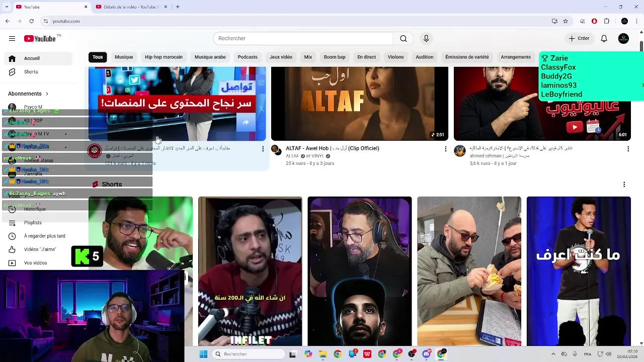Open the Short with the stand-up comedian
Screen dimensions: 644x362
[x=579, y=271]
